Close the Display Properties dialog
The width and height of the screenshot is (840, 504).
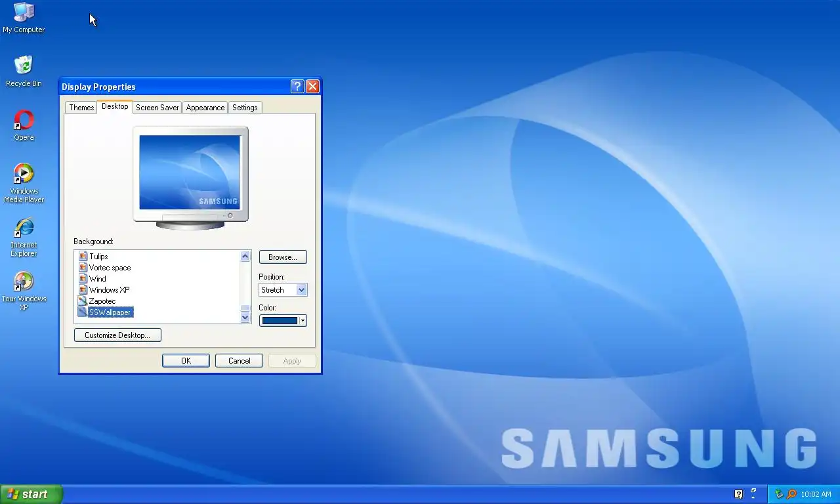pyautogui.click(x=312, y=87)
